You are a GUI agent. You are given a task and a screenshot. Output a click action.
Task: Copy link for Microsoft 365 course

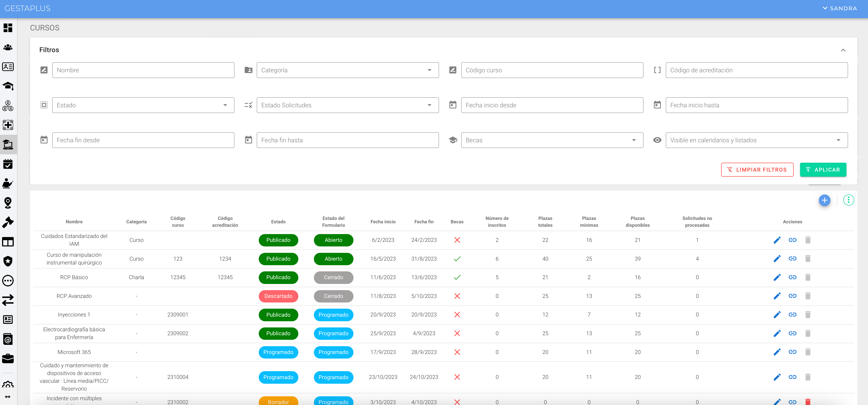(x=793, y=352)
